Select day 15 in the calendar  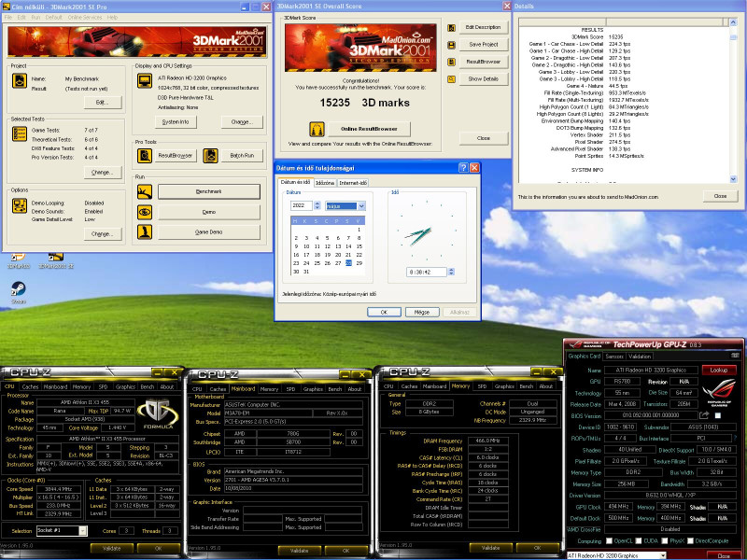pos(359,246)
